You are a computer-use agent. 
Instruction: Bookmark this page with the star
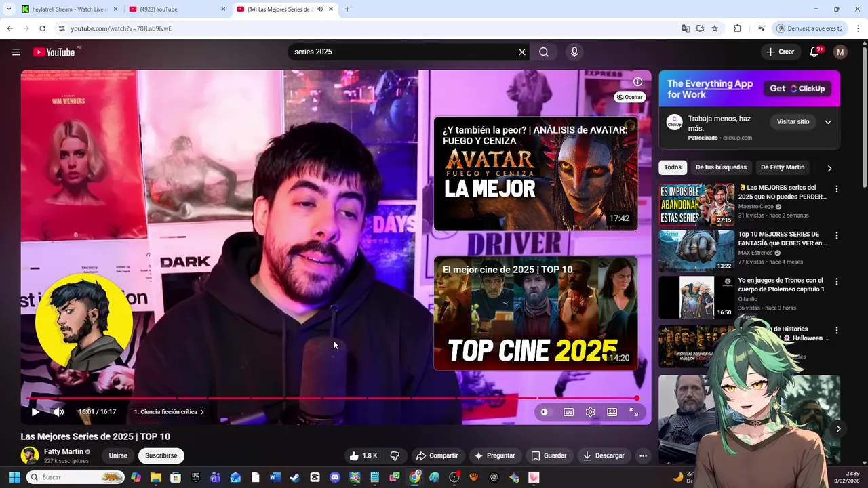[x=715, y=28]
